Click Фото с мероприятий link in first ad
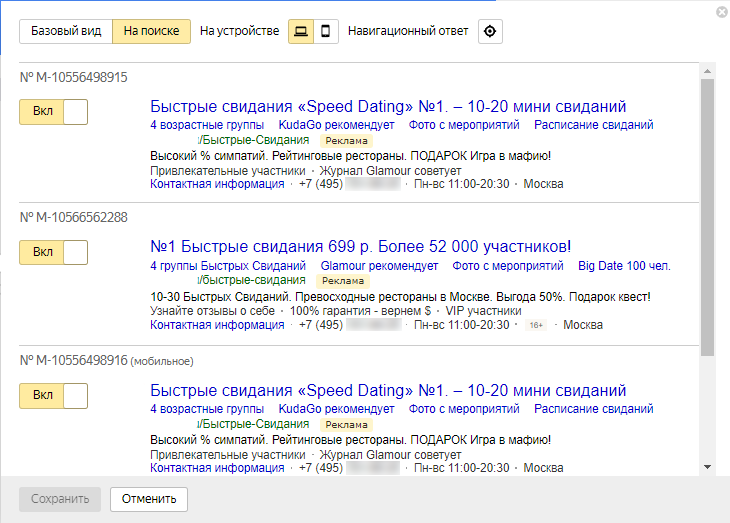This screenshot has width=730, height=523. tap(464, 125)
